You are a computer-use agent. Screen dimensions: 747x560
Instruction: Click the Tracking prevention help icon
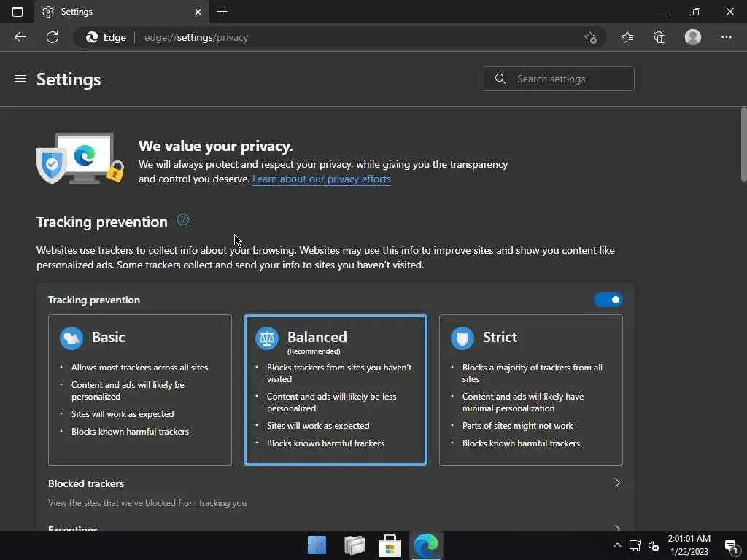[x=183, y=220]
